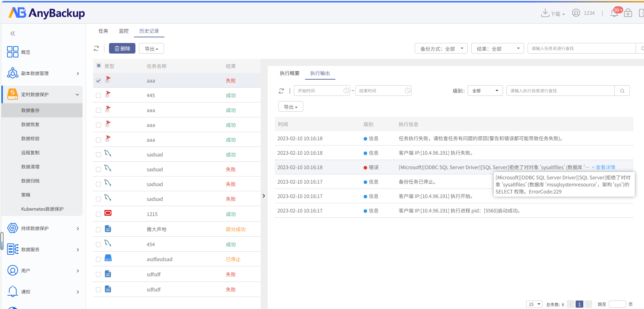Click the lock icon in header
The image size is (644, 309).
[628, 13]
